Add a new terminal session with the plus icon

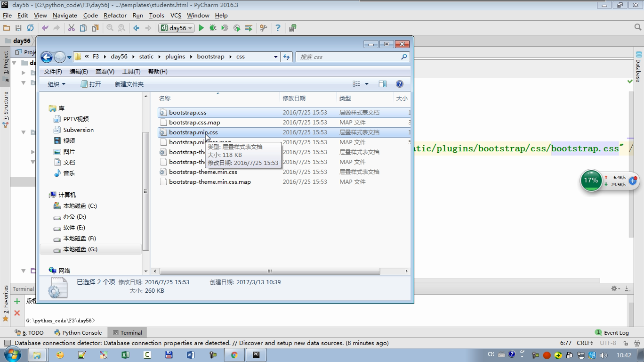point(17,301)
